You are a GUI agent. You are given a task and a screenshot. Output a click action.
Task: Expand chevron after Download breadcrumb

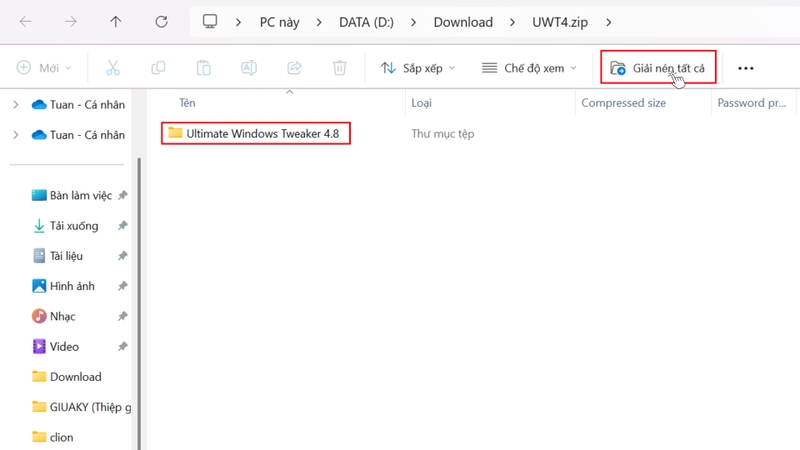click(x=512, y=22)
